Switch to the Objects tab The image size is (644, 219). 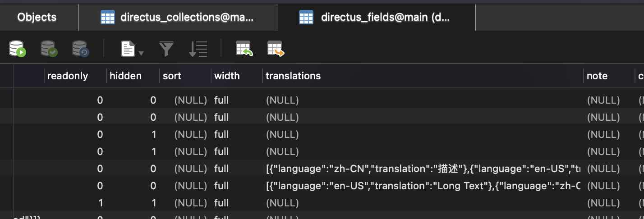(x=37, y=17)
